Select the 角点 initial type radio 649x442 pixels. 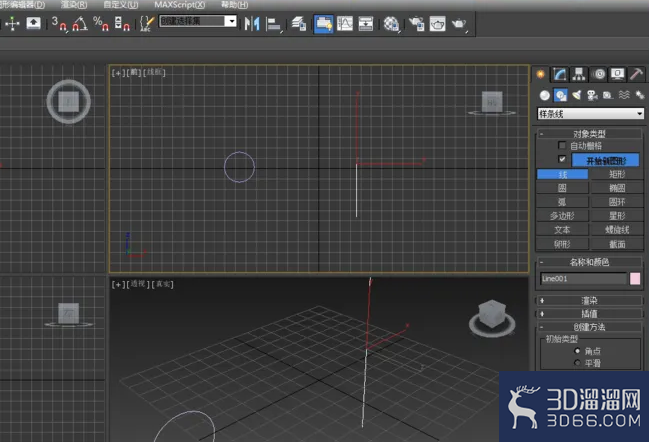pos(577,351)
